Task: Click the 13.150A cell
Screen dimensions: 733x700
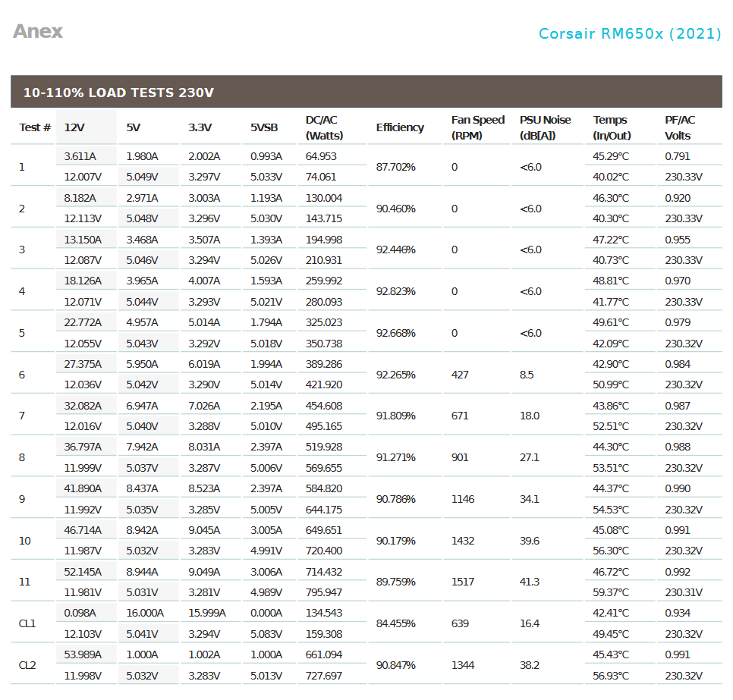Action: 83,240
